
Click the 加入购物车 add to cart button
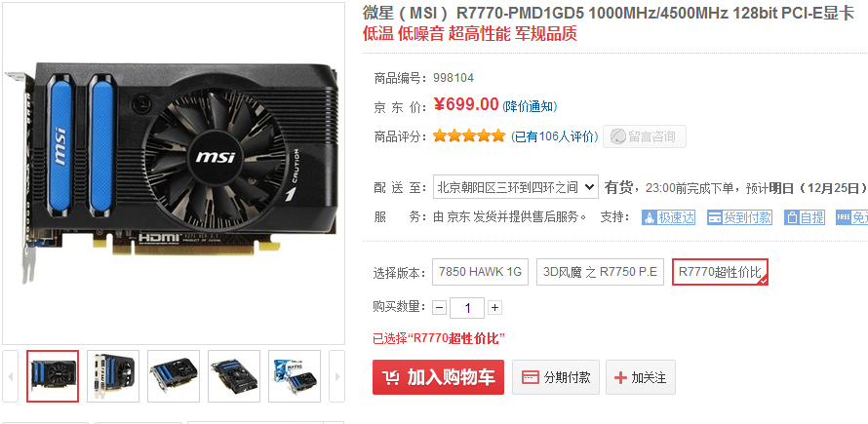point(438,377)
